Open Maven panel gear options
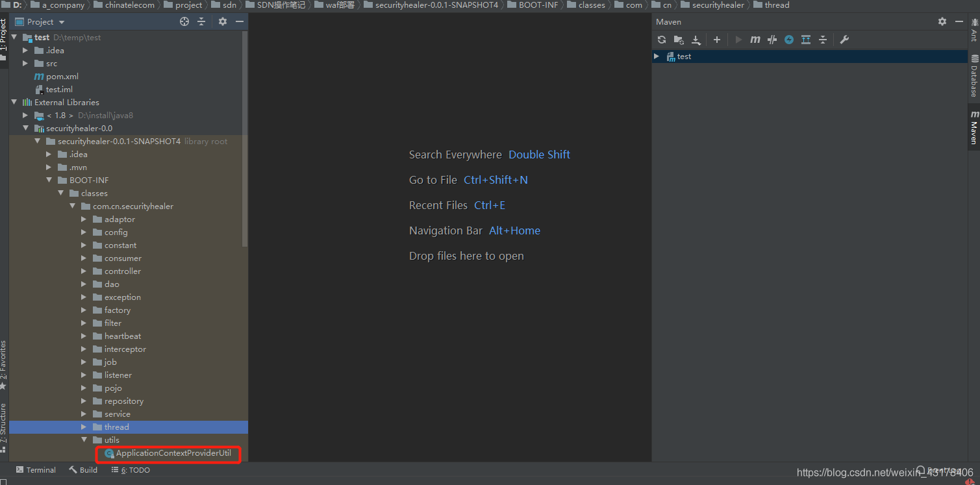Image resolution: width=980 pixels, height=485 pixels. [x=942, y=21]
